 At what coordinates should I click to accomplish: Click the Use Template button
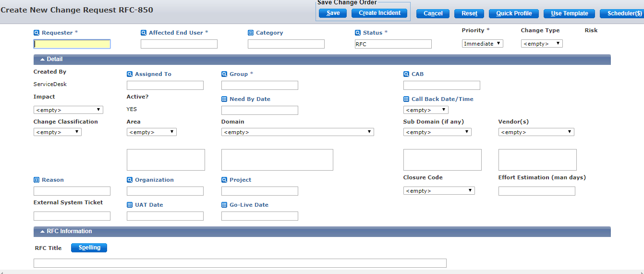[570, 13]
